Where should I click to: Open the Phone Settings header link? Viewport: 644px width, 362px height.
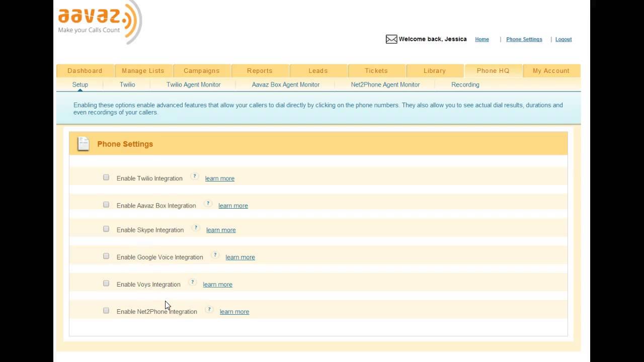point(524,39)
